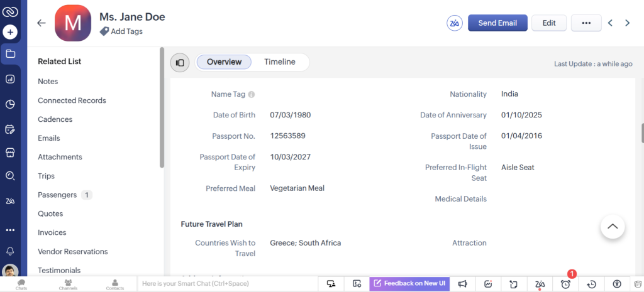Viewport: 644px width, 292px height.
Task: Open the megaphone announcements icon in bottom bar
Action: click(x=462, y=284)
